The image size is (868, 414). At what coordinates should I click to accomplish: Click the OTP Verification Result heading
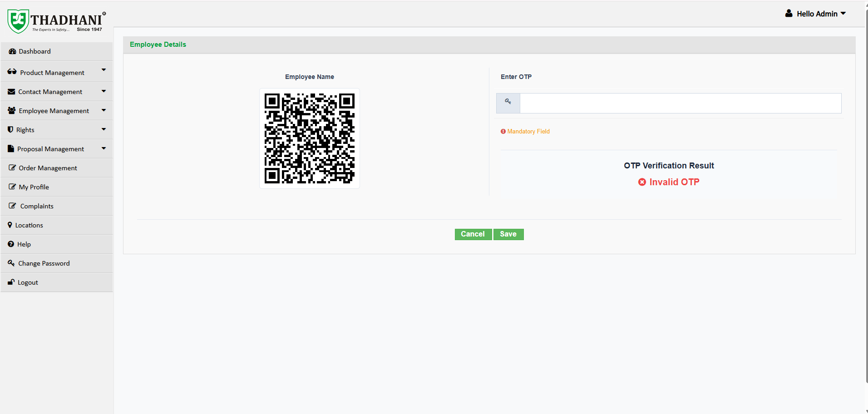point(669,166)
